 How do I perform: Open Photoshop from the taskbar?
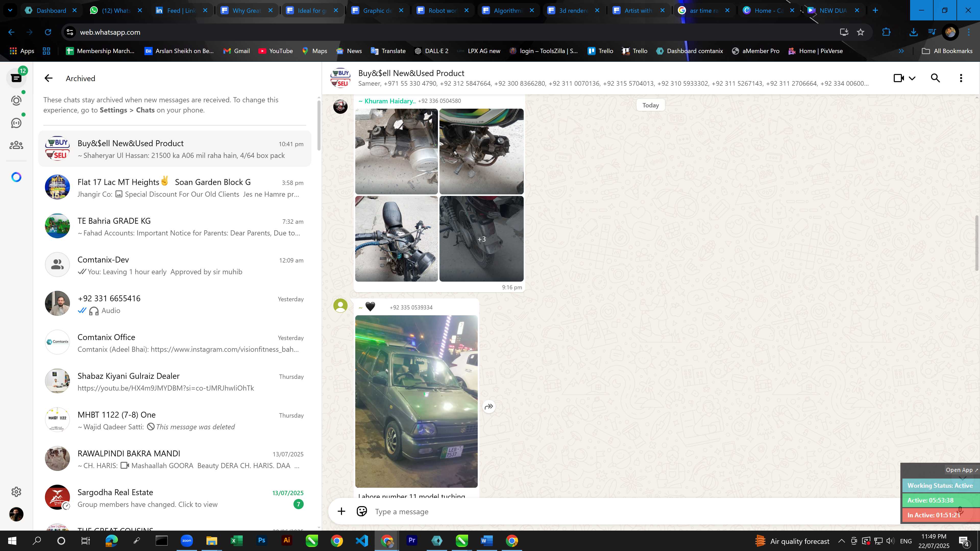pyautogui.click(x=262, y=541)
